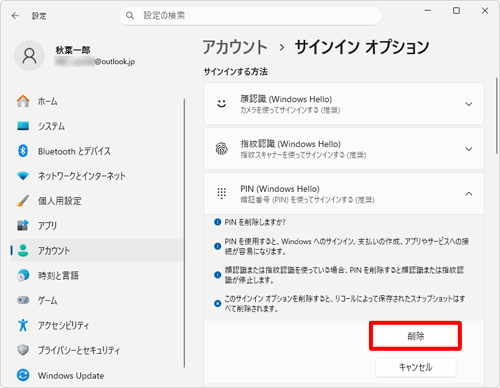Click the ホーム house icon
This screenshot has width=500, height=388.
[23, 101]
